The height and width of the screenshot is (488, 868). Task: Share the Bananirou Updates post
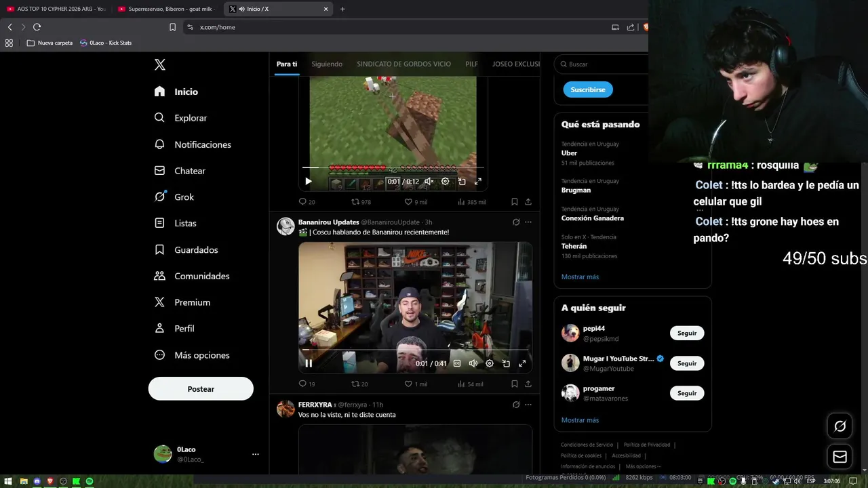click(528, 384)
